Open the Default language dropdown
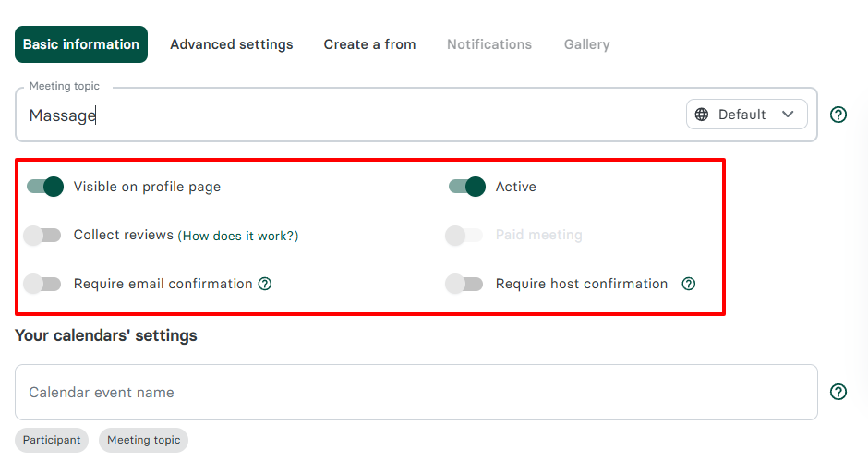This screenshot has height=474, width=868. (746, 115)
